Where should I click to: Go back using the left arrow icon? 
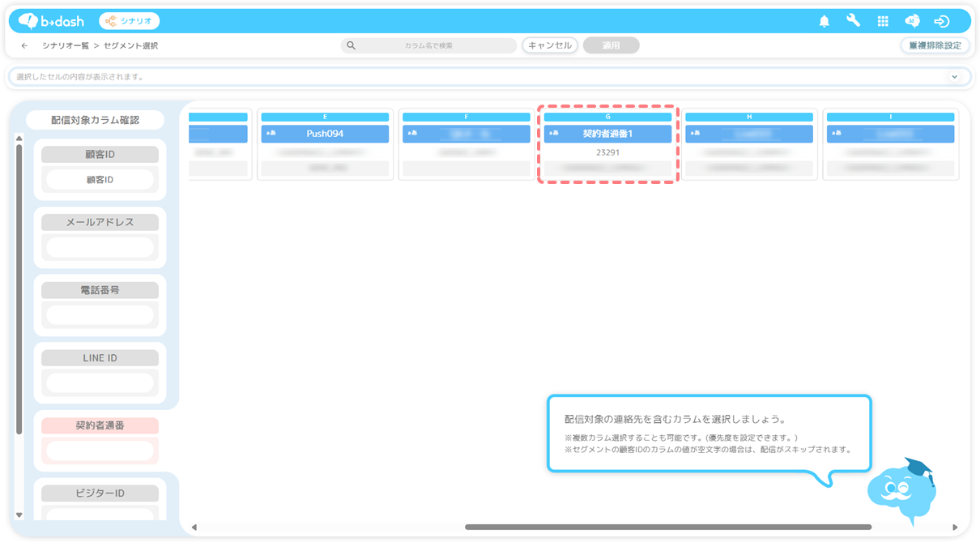click(x=24, y=46)
